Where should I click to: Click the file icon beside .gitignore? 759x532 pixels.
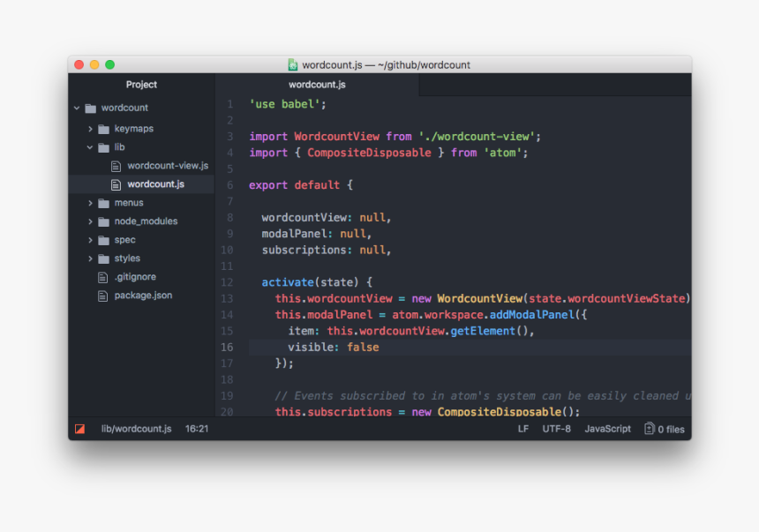101,277
